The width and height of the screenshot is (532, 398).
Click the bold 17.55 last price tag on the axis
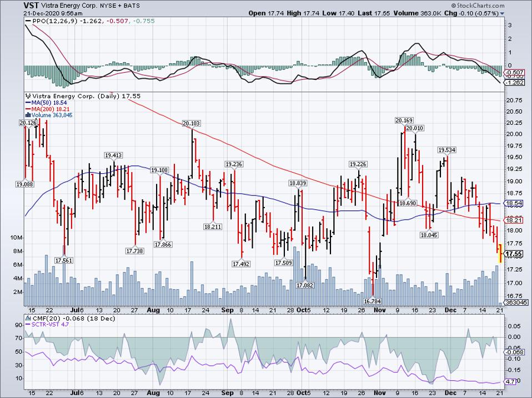click(x=514, y=254)
